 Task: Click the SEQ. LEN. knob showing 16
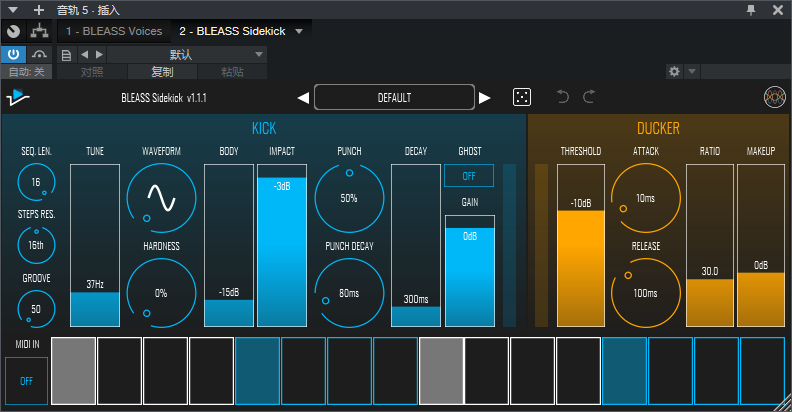pos(36,182)
